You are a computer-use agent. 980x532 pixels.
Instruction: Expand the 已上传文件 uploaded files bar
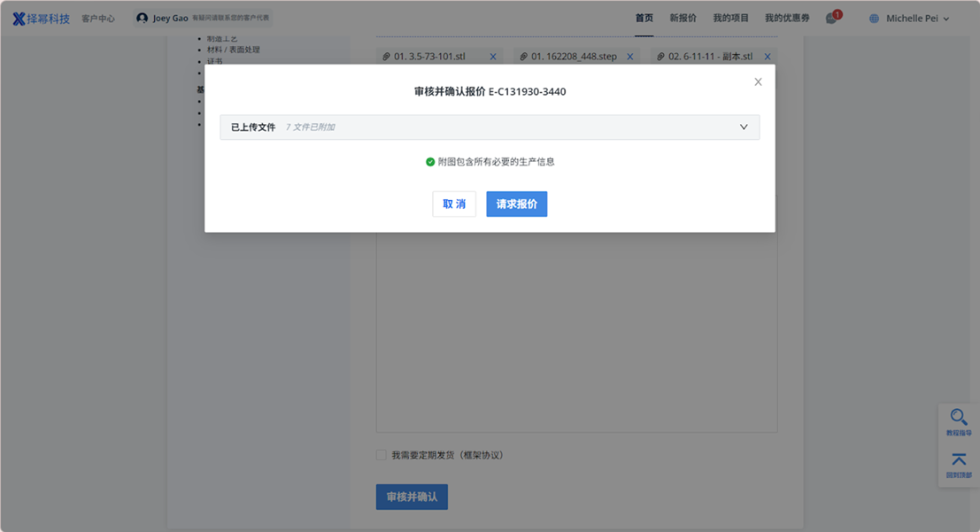pos(489,127)
